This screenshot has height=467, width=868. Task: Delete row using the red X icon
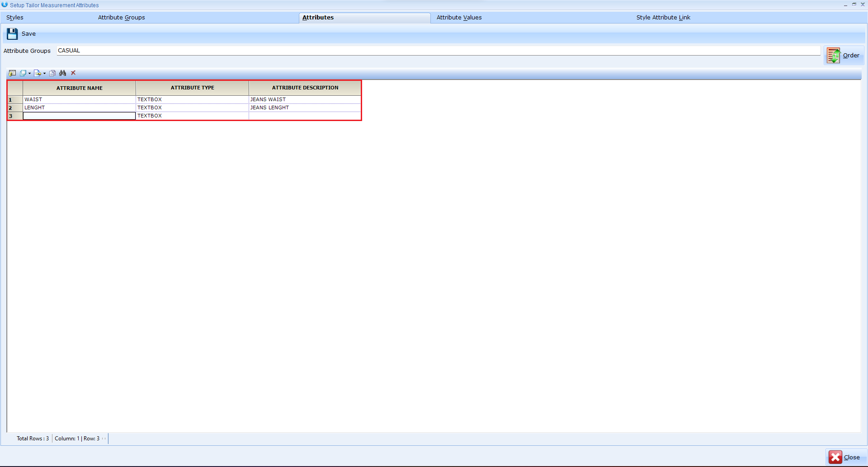click(73, 73)
